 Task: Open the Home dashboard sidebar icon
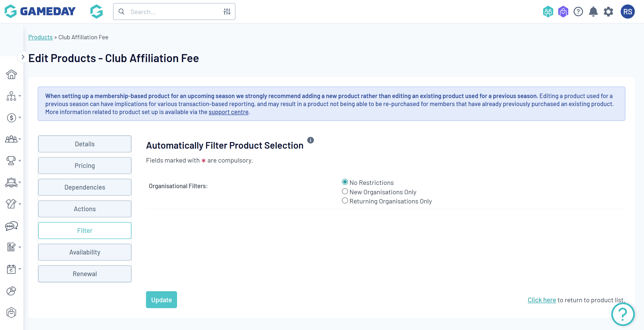pyautogui.click(x=11, y=74)
